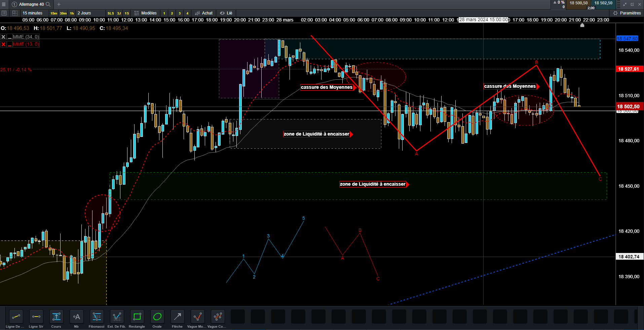This screenshot has width=644, height=330.
Task: Click the blue 18 547,60 price label
Action: point(627,39)
